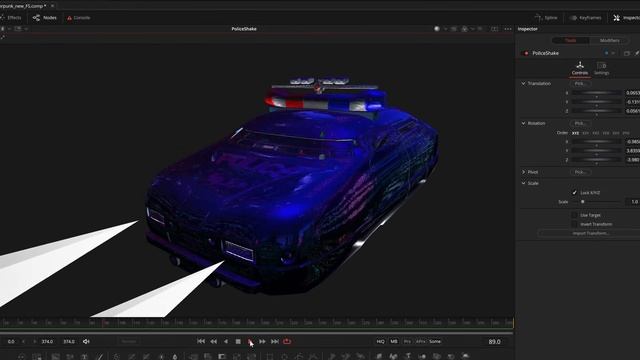Open the Keyframes panel

click(x=585, y=18)
